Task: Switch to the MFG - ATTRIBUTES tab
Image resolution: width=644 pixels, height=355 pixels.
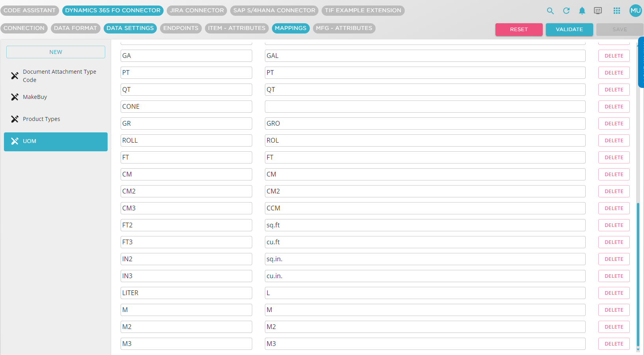Action: coord(344,28)
